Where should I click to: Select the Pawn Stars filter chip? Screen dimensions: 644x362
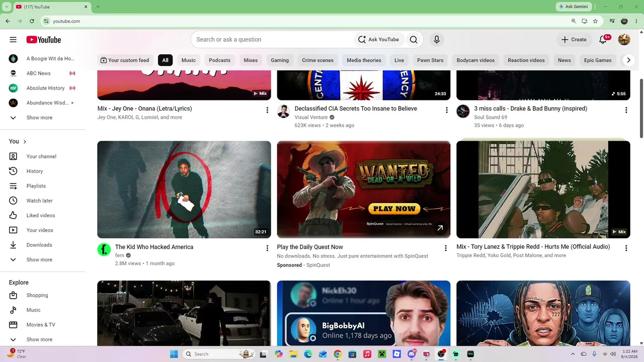[430, 60]
